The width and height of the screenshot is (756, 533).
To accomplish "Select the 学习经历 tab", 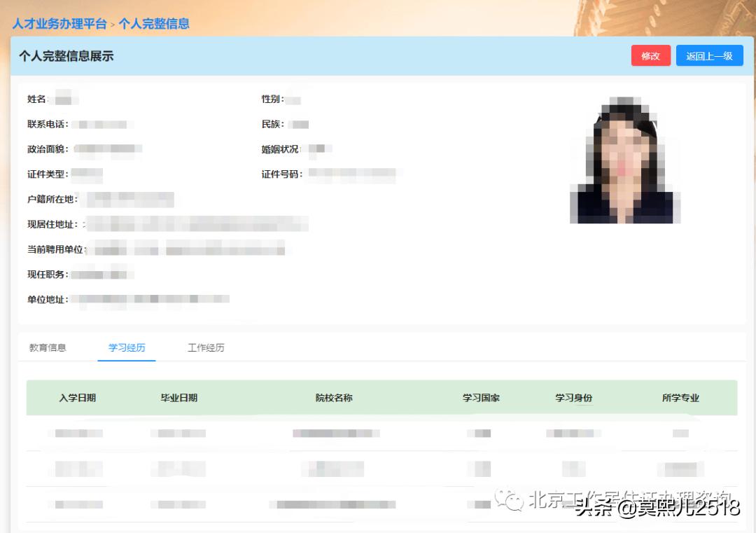I will 126,347.
